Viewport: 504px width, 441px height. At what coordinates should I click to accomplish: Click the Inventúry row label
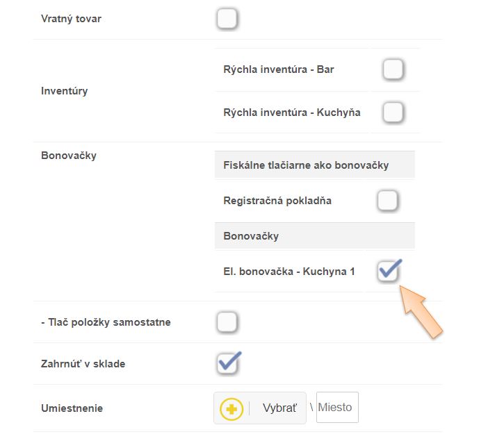(65, 91)
